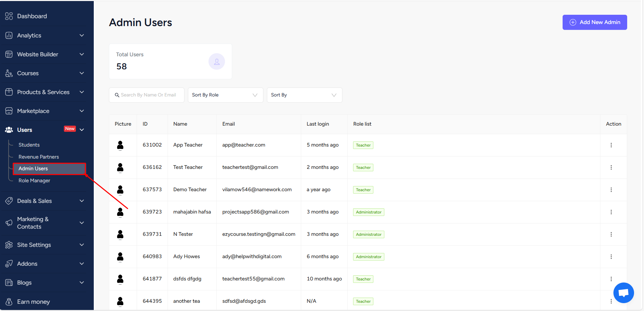Image resolution: width=644 pixels, height=311 pixels.
Task: Click Teacher role tag for App Teacher
Action: [363, 145]
